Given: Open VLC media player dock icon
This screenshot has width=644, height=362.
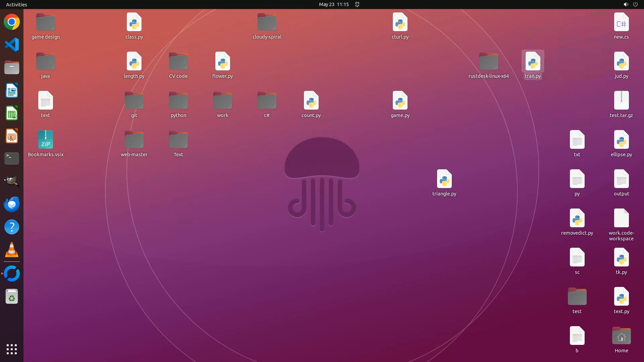Looking at the screenshot, I should pyautogui.click(x=12, y=250).
